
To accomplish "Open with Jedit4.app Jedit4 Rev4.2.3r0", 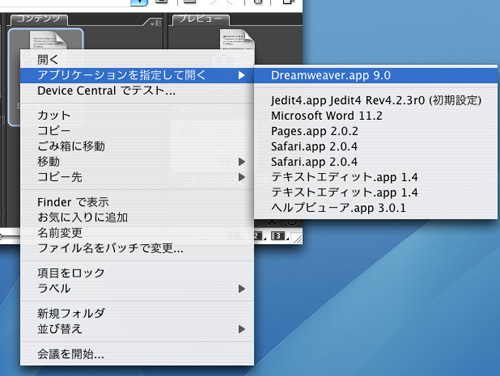I will click(x=376, y=100).
